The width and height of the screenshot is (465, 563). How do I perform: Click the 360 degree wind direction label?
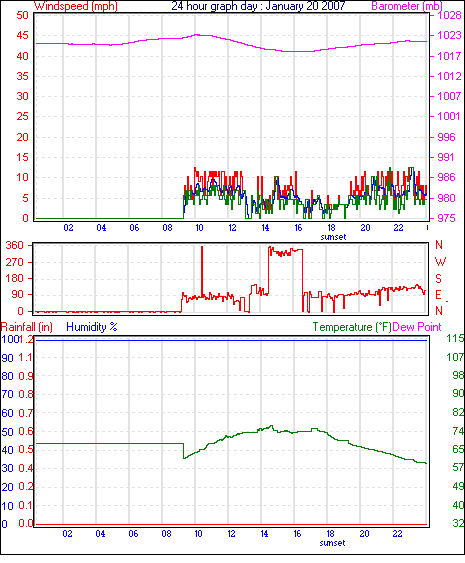pyautogui.click(x=15, y=246)
